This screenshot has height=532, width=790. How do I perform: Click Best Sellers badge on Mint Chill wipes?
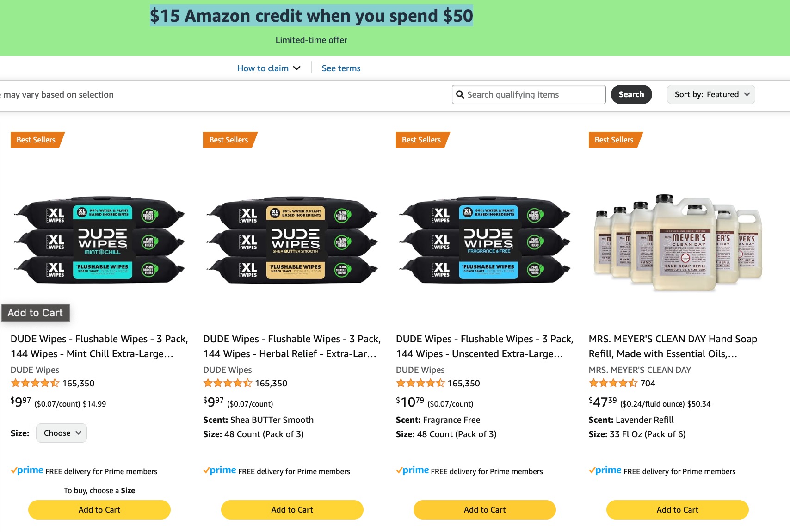tap(36, 140)
